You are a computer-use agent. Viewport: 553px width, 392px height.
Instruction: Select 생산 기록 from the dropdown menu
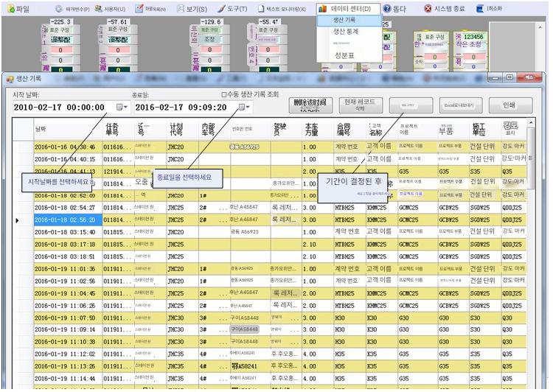347,21
